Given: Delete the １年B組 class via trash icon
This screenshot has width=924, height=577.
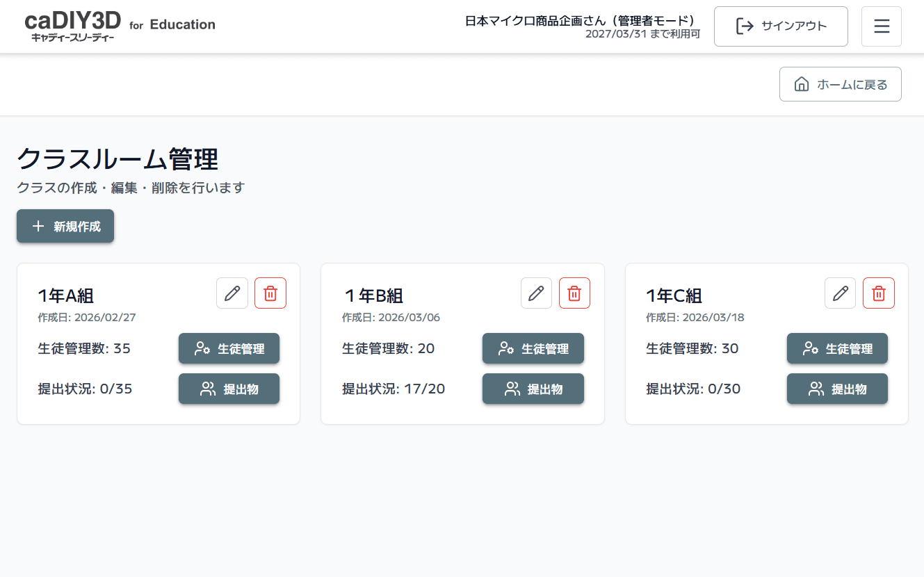Looking at the screenshot, I should [x=574, y=293].
